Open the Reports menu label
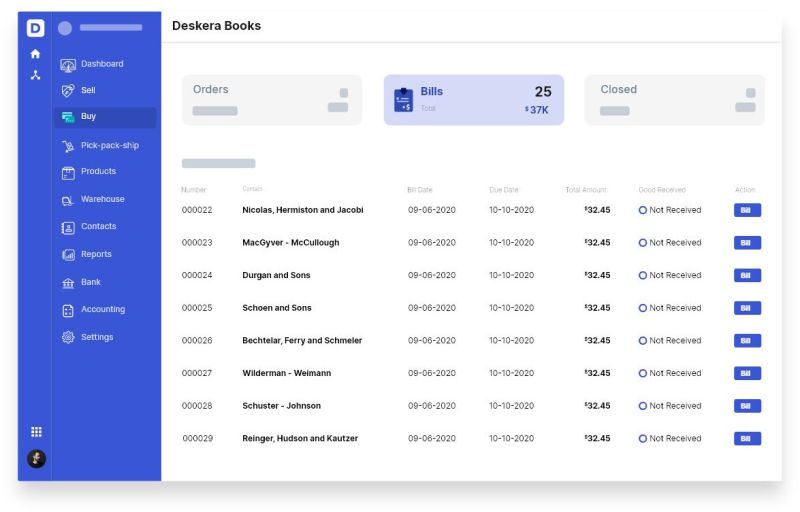Image resolution: width=800 pixels, height=512 pixels. 96,254
